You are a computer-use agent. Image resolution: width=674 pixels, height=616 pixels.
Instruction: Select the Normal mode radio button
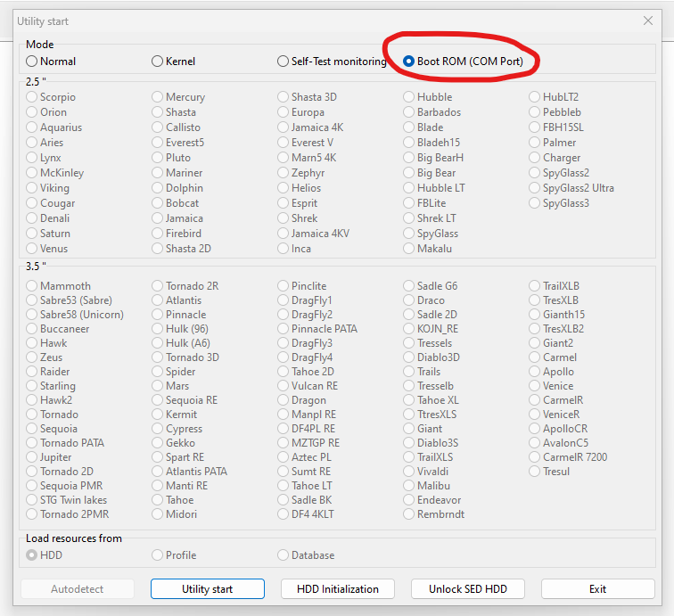click(x=32, y=62)
